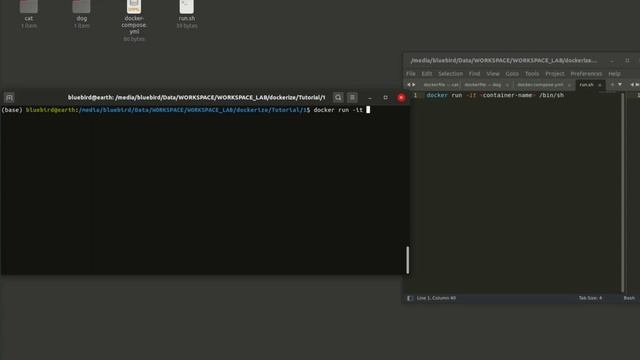Screen dimensions: 640x360
Task: Select the run.sh file icon
Action: point(187,7)
